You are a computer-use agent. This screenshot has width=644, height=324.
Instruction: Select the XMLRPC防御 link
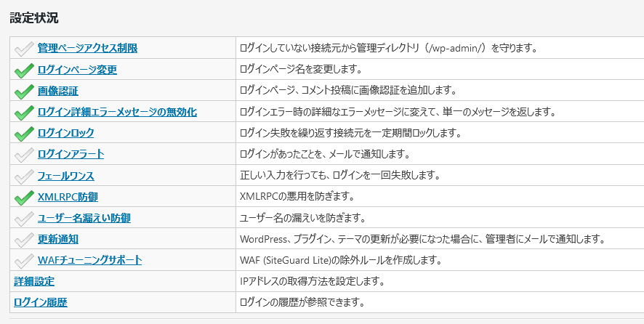coord(68,197)
